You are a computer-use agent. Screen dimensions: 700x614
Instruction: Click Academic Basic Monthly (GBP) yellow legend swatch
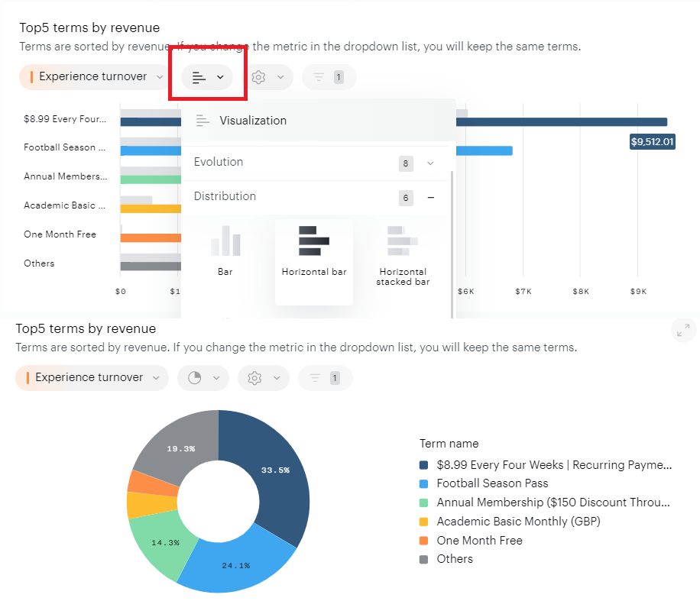tap(424, 522)
